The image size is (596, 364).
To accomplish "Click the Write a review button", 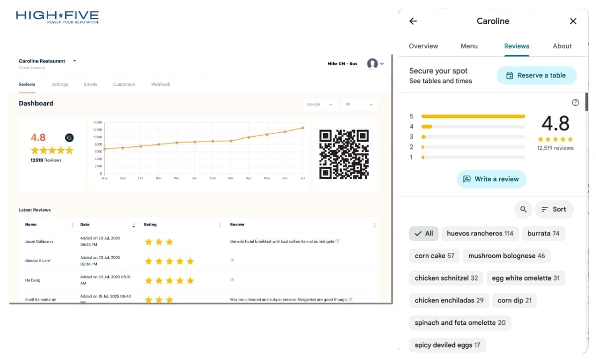I will pyautogui.click(x=491, y=179).
